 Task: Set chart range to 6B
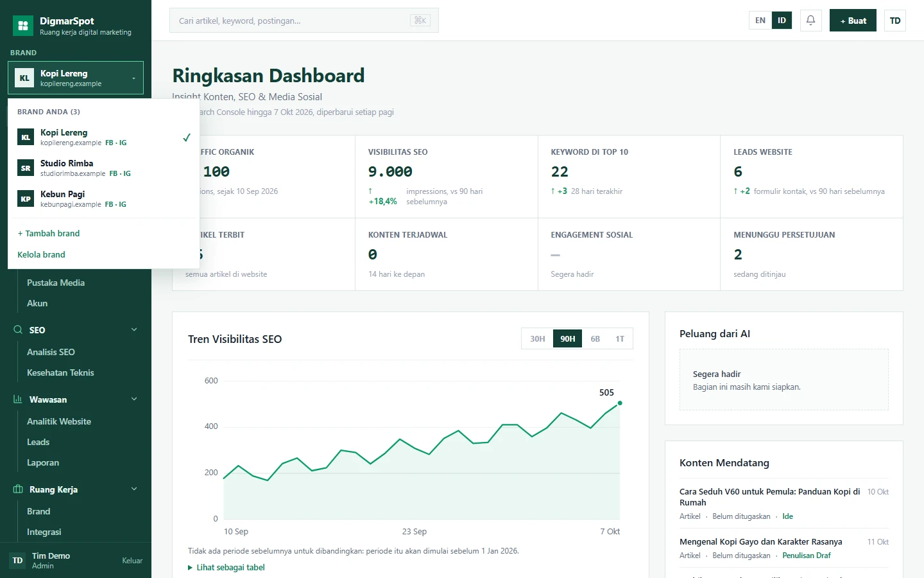point(595,338)
